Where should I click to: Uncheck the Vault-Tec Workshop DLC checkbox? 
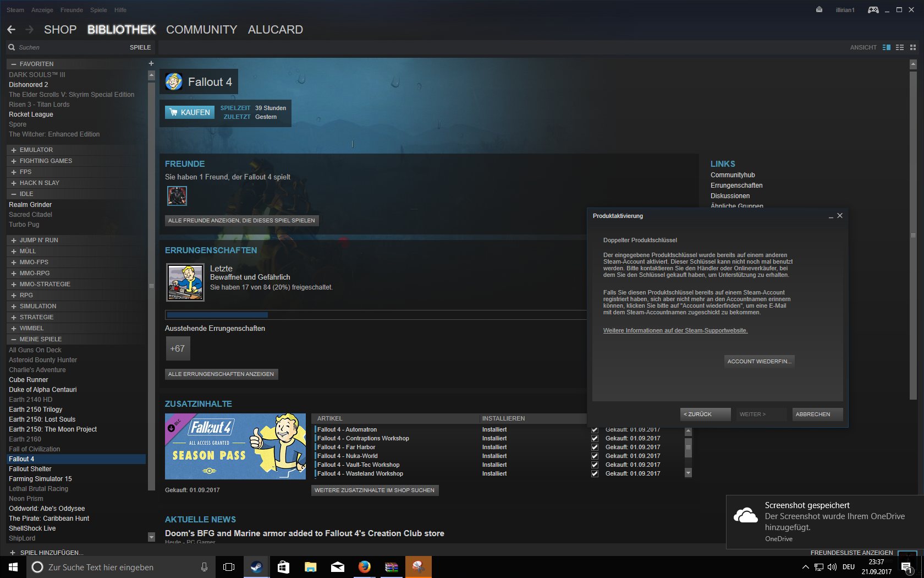(x=595, y=465)
